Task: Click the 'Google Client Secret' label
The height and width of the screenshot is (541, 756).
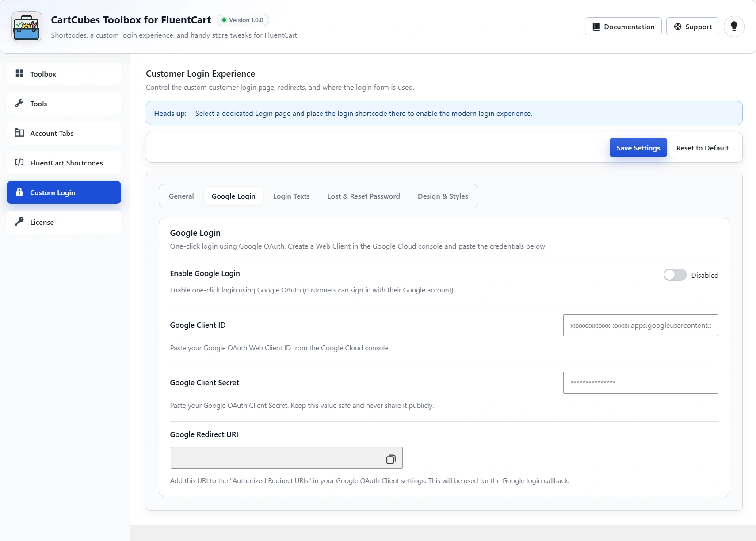Action: pos(204,383)
